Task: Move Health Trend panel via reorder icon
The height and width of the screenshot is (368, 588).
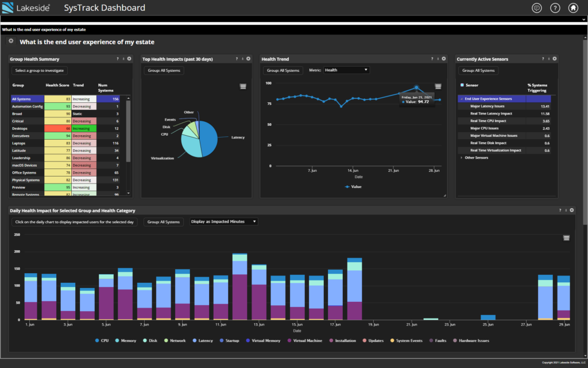Action: 438,59
